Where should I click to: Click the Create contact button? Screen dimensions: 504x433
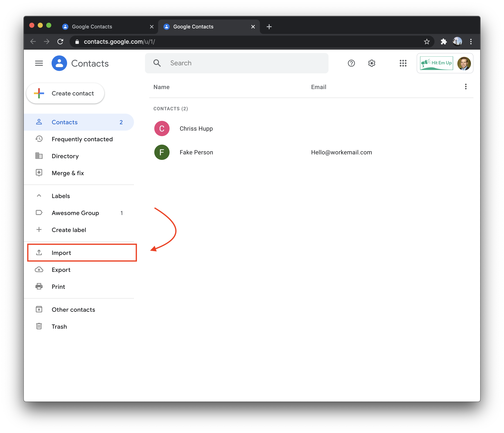65,93
